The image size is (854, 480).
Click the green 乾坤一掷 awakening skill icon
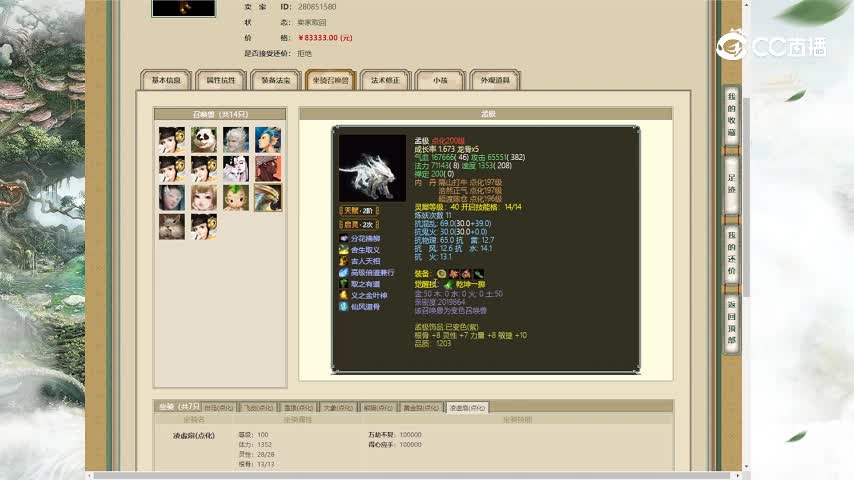(448, 284)
